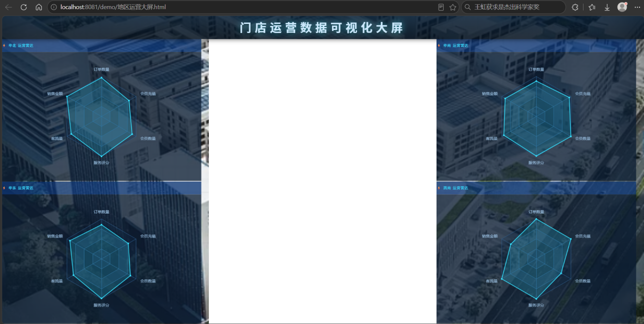This screenshot has height=324, width=644.
Task: View site information icon beside localhost
Action: point(53,7)
